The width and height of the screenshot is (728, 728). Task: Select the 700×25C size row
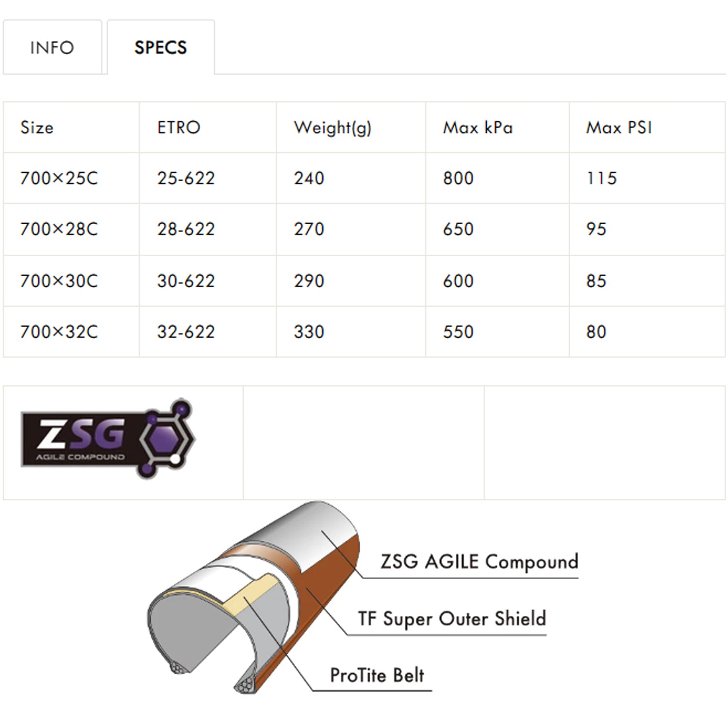point(59,178)
